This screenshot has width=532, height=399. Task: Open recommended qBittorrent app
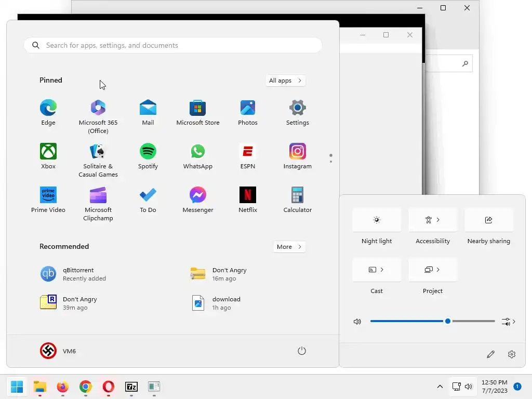(x=73, y=274)
